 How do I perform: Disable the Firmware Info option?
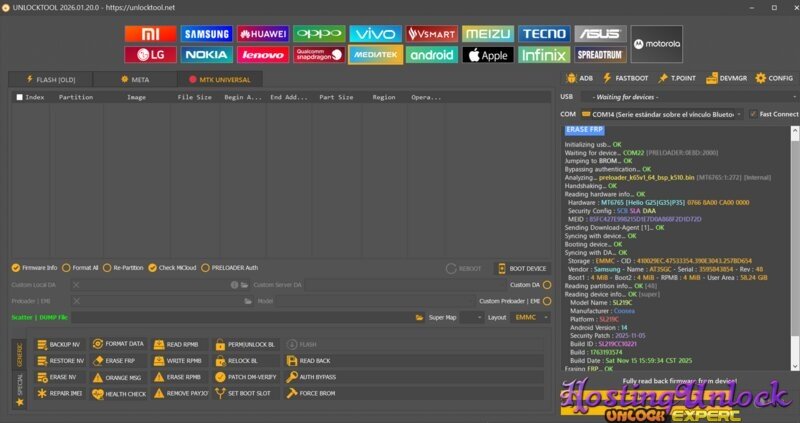click(16, 268)
